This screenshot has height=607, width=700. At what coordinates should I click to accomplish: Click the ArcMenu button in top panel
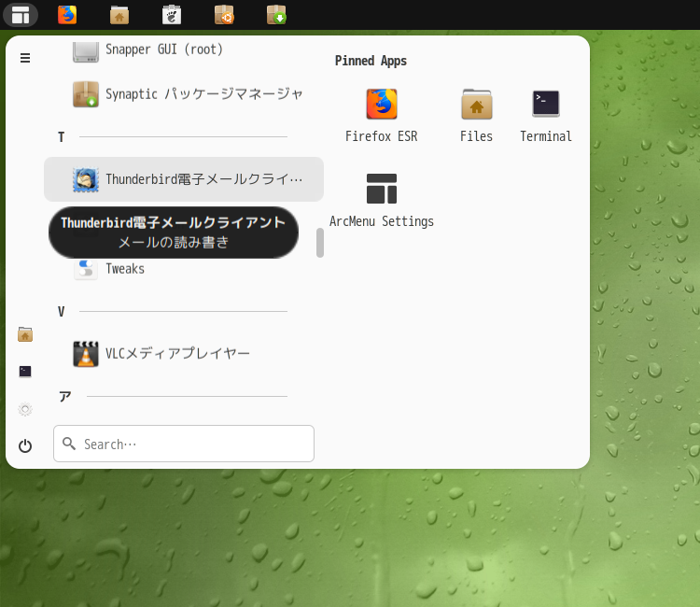click(21, 15)
